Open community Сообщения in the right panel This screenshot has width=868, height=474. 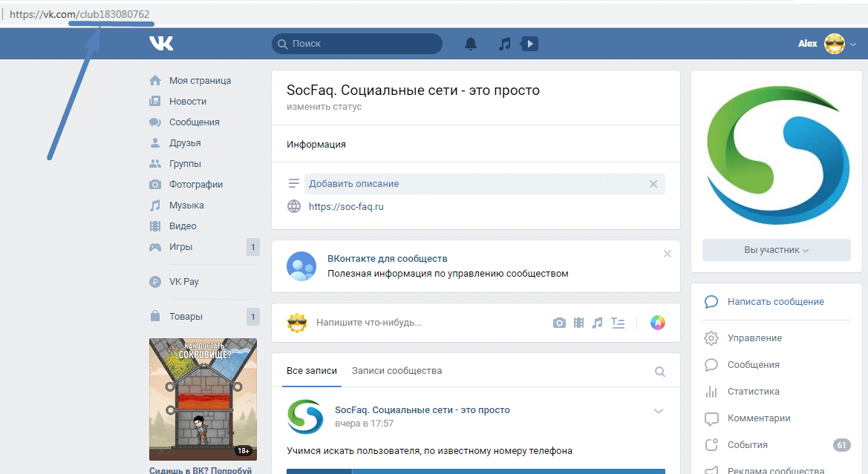[x=754, y=364]
